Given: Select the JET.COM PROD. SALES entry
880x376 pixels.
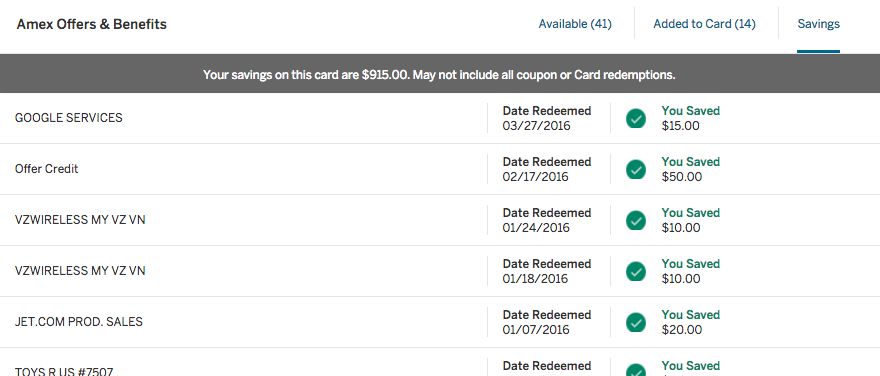Looking at the screenshot, I should pos(79,322).
